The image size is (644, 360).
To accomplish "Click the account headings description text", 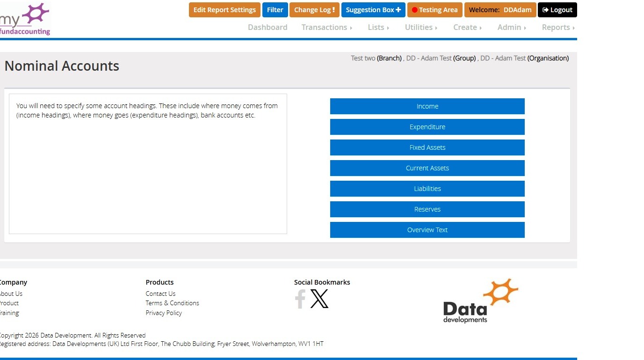I will point(147,110).
